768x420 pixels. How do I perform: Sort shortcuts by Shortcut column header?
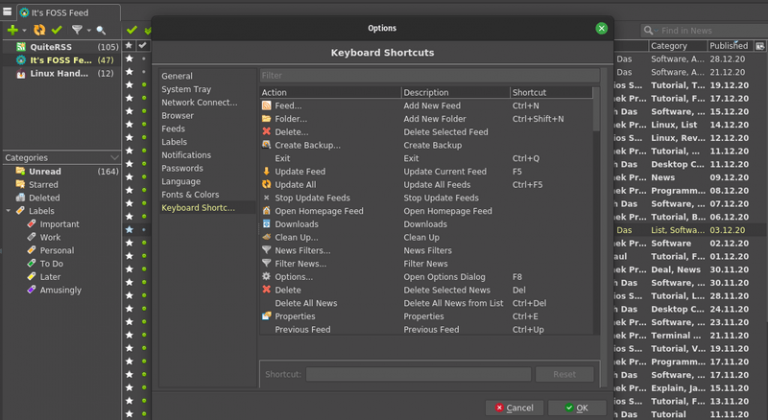551,93
